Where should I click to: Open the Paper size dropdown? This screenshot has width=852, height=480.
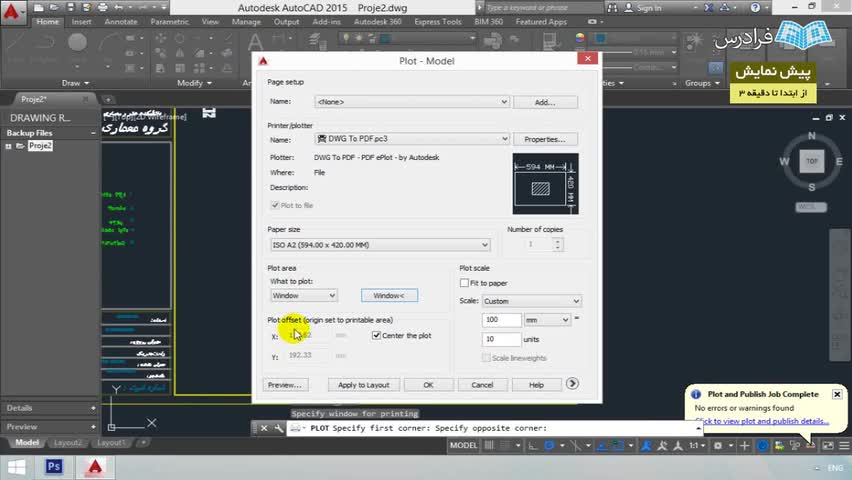click(x=380, y=245)
